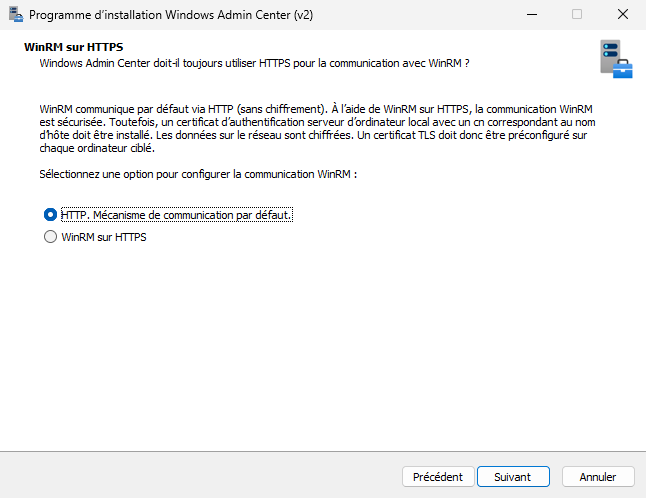This screenshot has height=498, width=646.
Task: Proceed by pressing Suivant
Action: pyautogui.click(x=512, y=477)
